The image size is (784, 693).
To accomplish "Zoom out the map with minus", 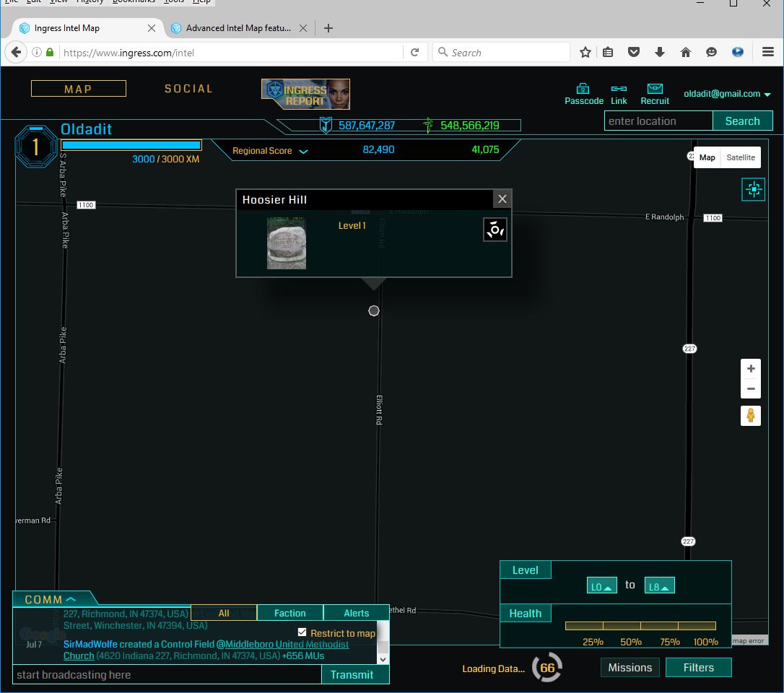I will (751, 389).
